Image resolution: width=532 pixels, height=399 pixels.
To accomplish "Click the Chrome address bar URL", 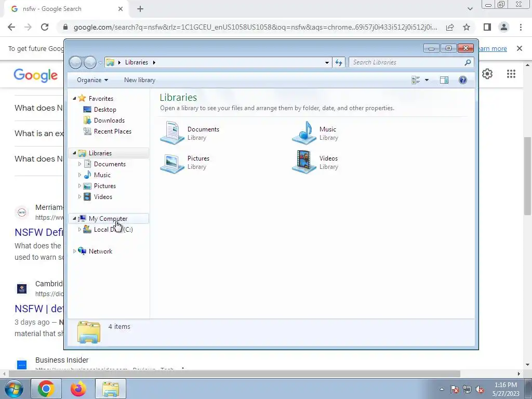I will pyautogui.click(x=255, y=27).
